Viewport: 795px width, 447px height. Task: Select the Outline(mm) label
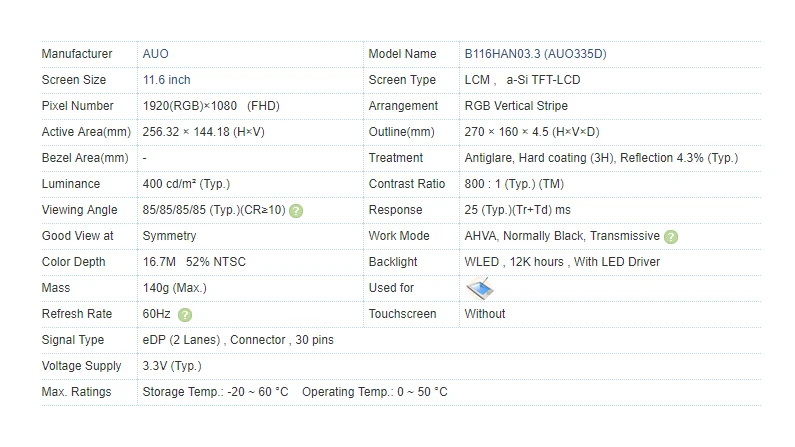point(402,132)
